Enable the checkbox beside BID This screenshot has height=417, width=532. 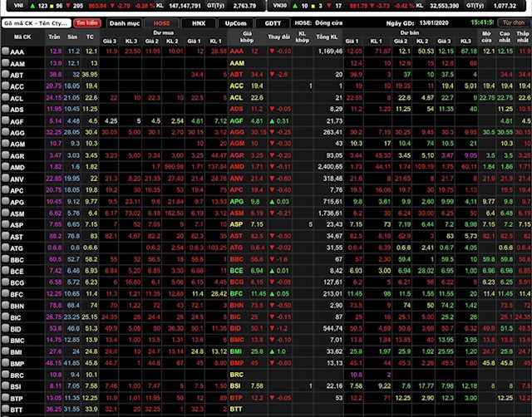tap(6, 328)
